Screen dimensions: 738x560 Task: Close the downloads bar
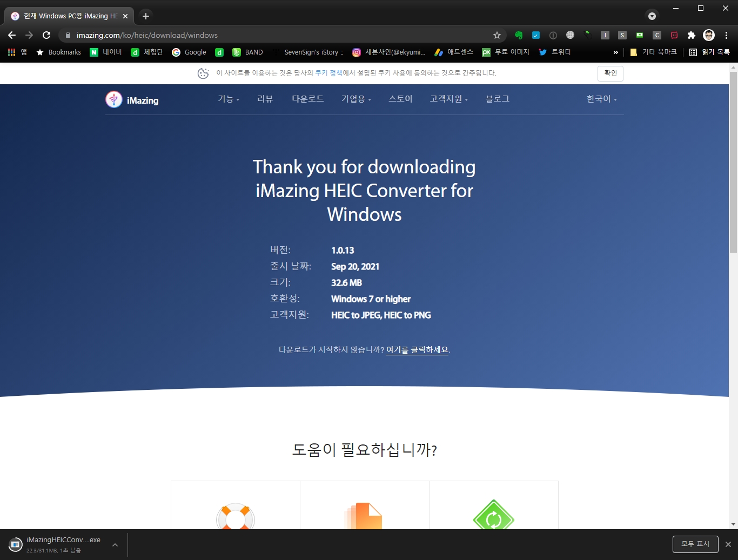click(728, 544)
